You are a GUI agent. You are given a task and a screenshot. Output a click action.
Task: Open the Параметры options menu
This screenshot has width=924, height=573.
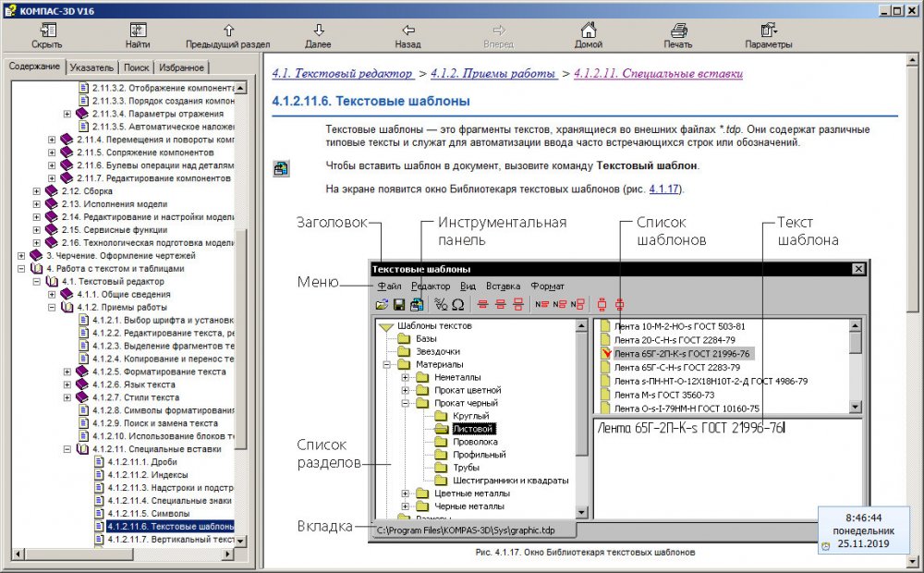[x=769, y=35]
